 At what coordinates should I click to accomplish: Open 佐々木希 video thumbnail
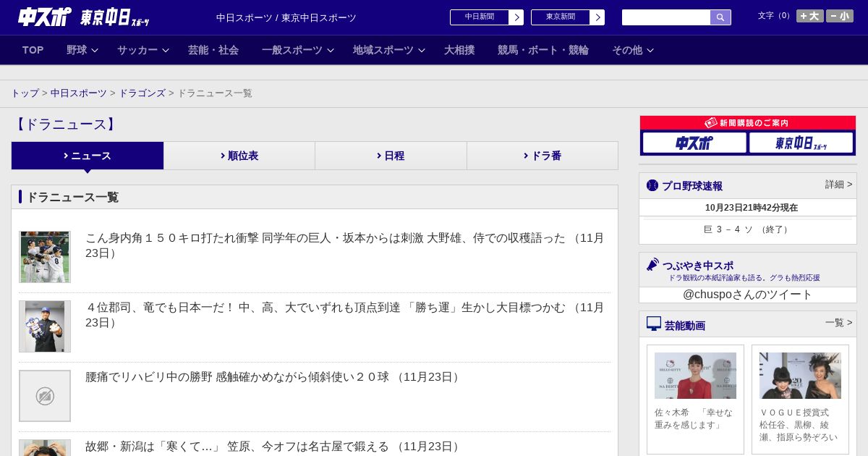coord(695,376)
